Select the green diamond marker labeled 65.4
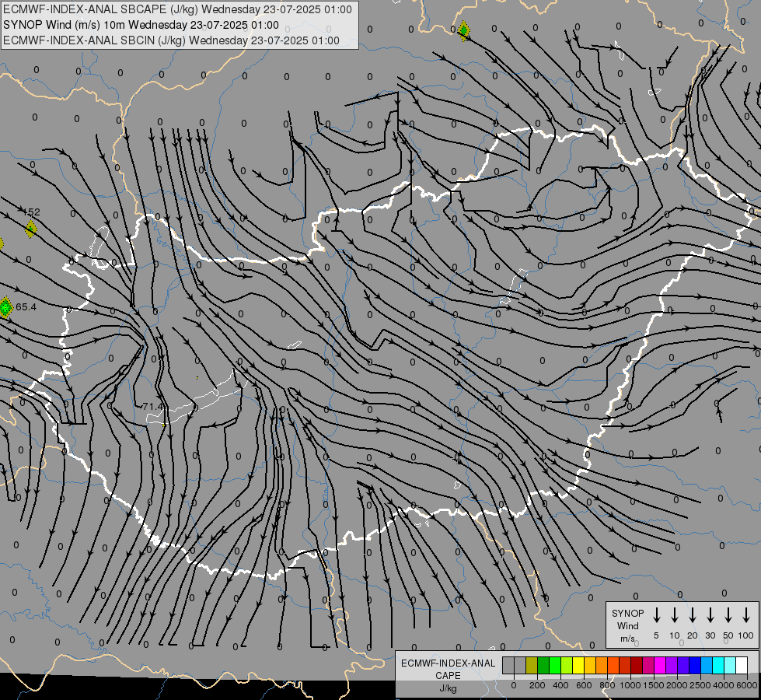Viewport: 761px width, 700px height. 5,307
